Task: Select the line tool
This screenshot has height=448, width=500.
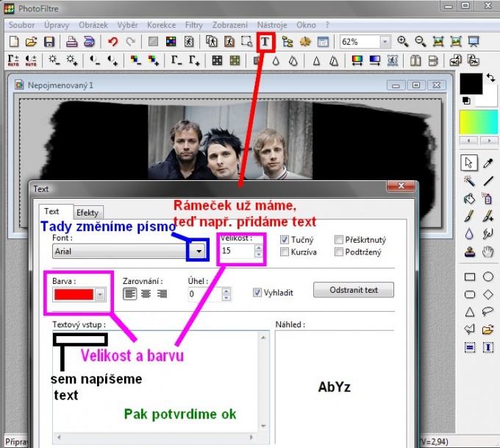Action: (488, 181)
